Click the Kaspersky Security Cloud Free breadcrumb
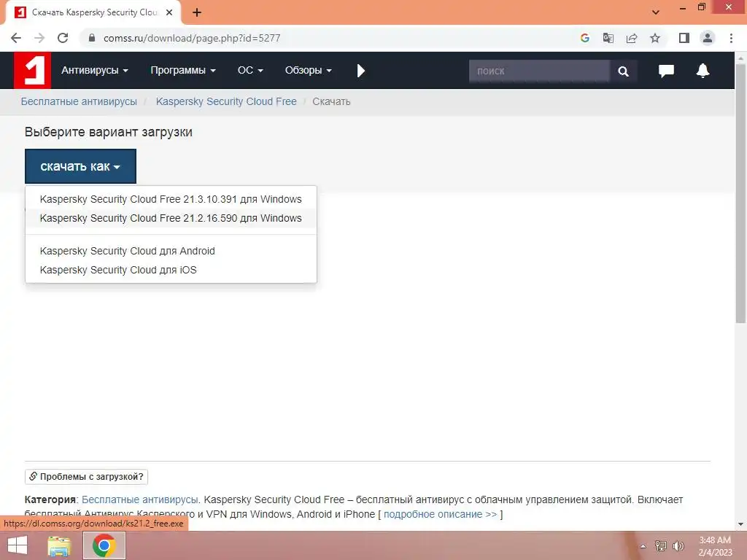 (226, 101)
